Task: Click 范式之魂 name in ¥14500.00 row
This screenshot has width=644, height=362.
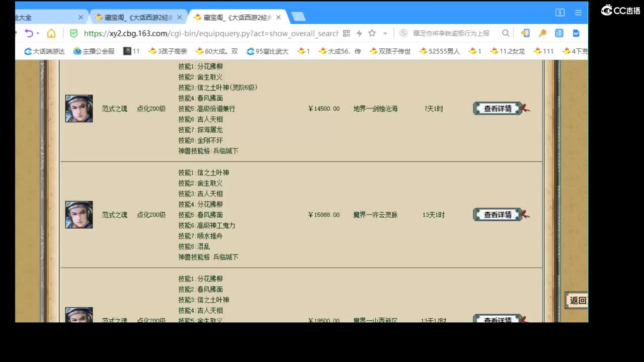Action: coord(115,109)
